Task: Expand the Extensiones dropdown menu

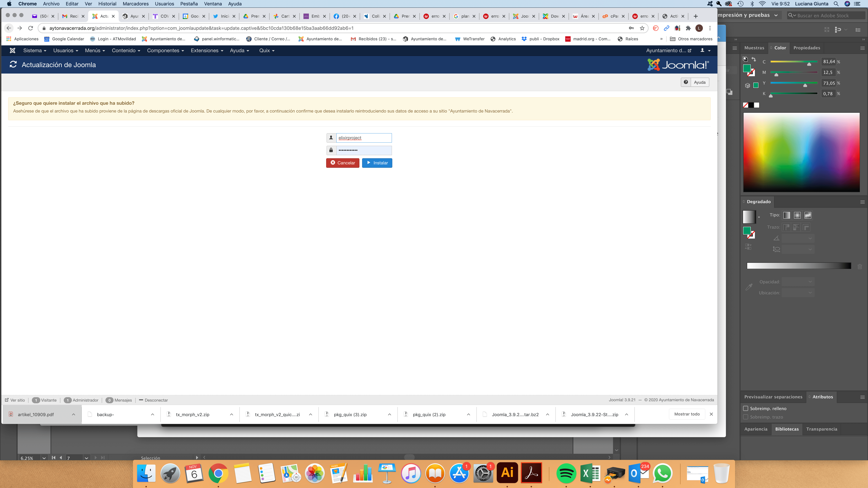Action: coord(207,50)
